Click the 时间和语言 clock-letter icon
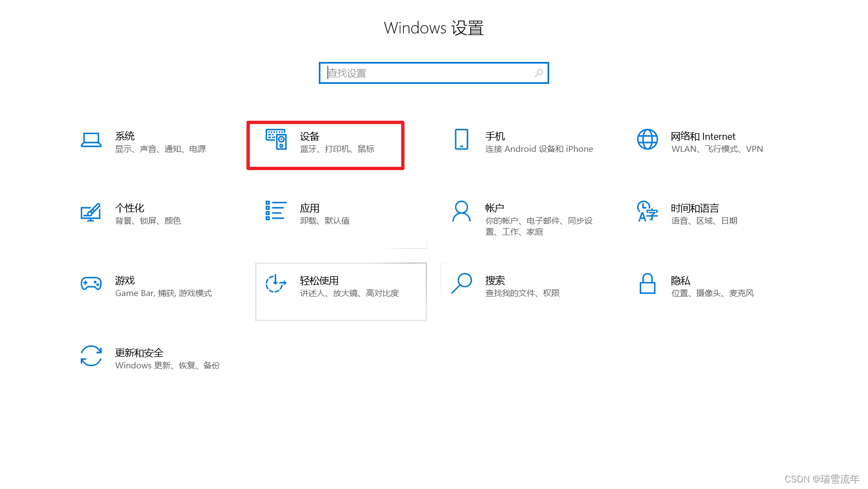Viewport: 868px width, 489px height. pos(647,211)
